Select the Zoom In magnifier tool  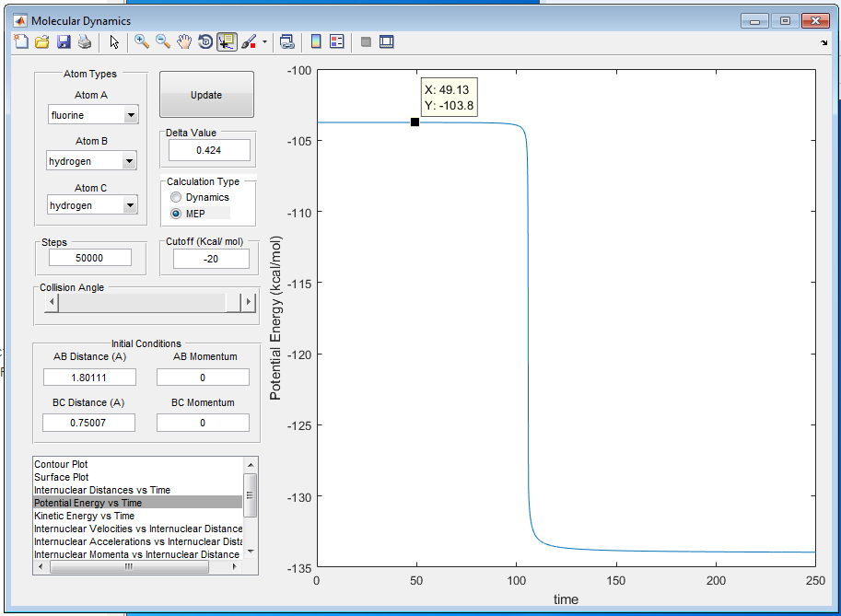[x=142, y=41]
